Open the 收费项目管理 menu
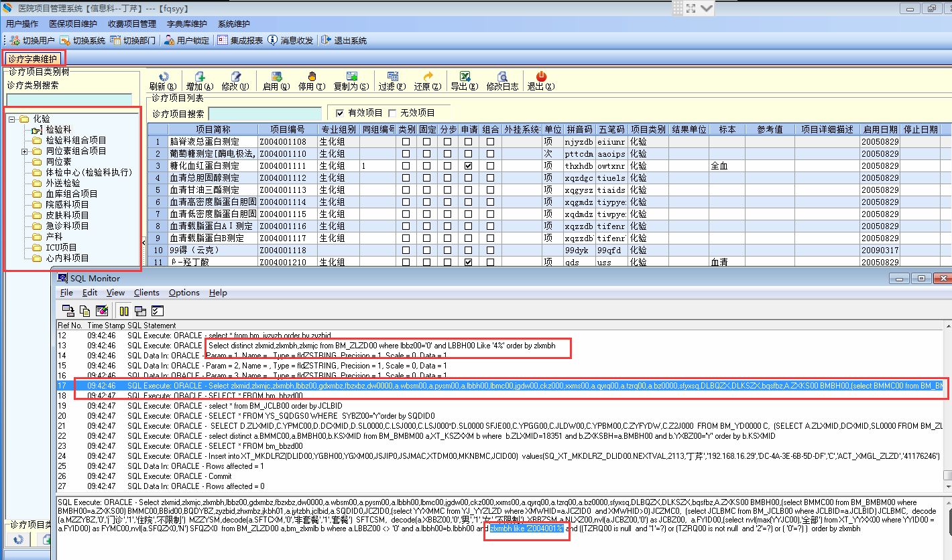The height and width of the screenshot is (560, 952). (132, 24)
